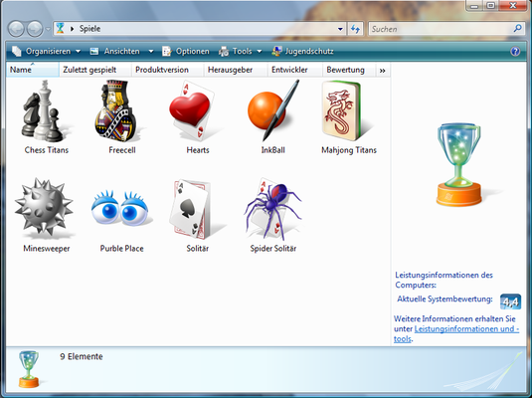Click the Minesweeper spiked mine icon
The image size is (532, 398).
pos(44,207)
